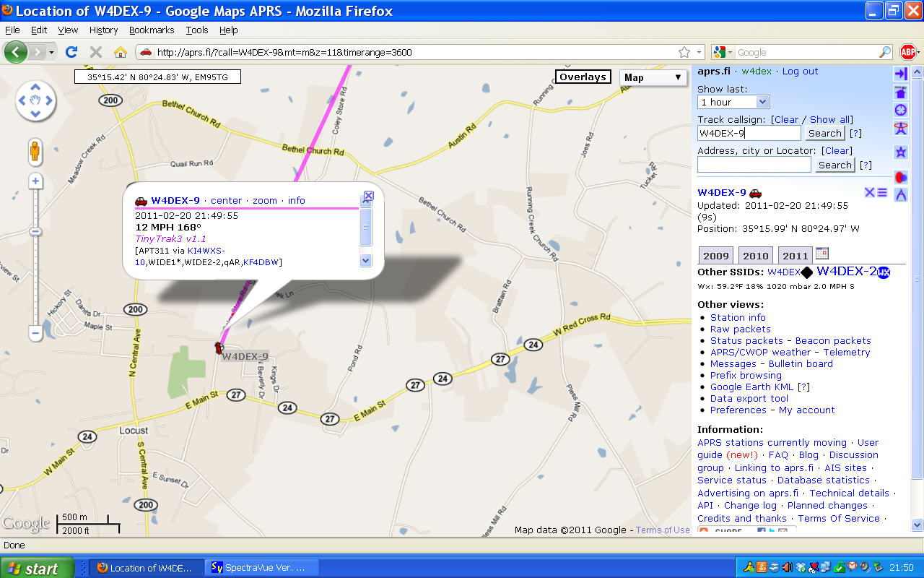
Task: Switch to SpectraVue taskbar window
Action: [x=261, y=568]
